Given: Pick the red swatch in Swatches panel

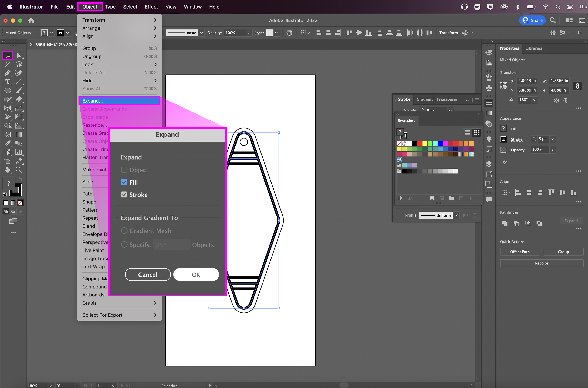Looking at the screenshot, I should click(x=420, y=144).
